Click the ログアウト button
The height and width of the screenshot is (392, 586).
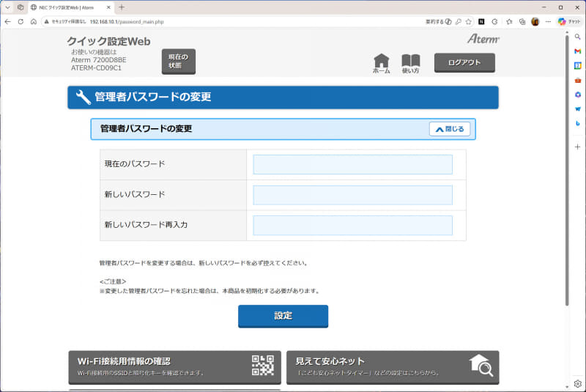(x=464, y=63)
